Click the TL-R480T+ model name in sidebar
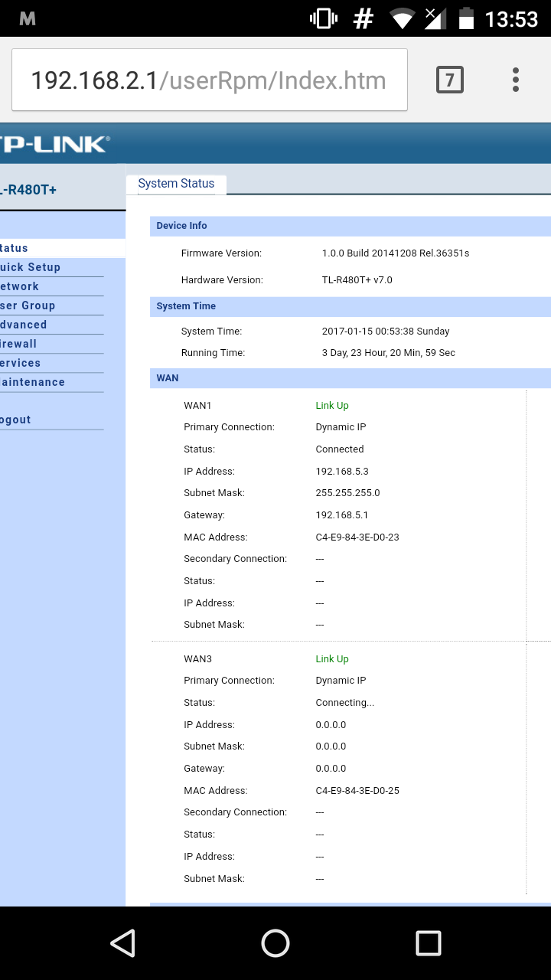The height and width of the screenshot is (980, 551). (28, 190)
